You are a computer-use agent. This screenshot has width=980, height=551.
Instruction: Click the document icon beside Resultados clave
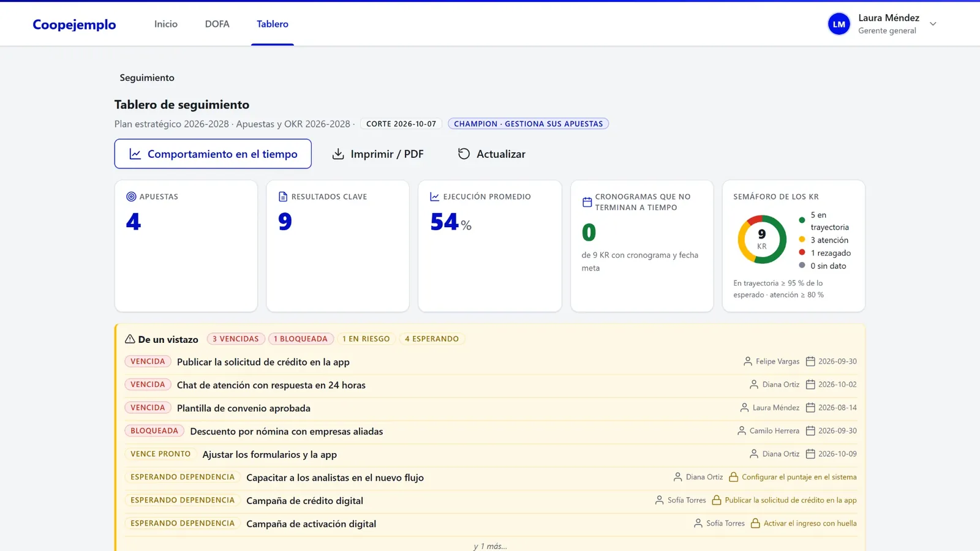tap(283, 197)
